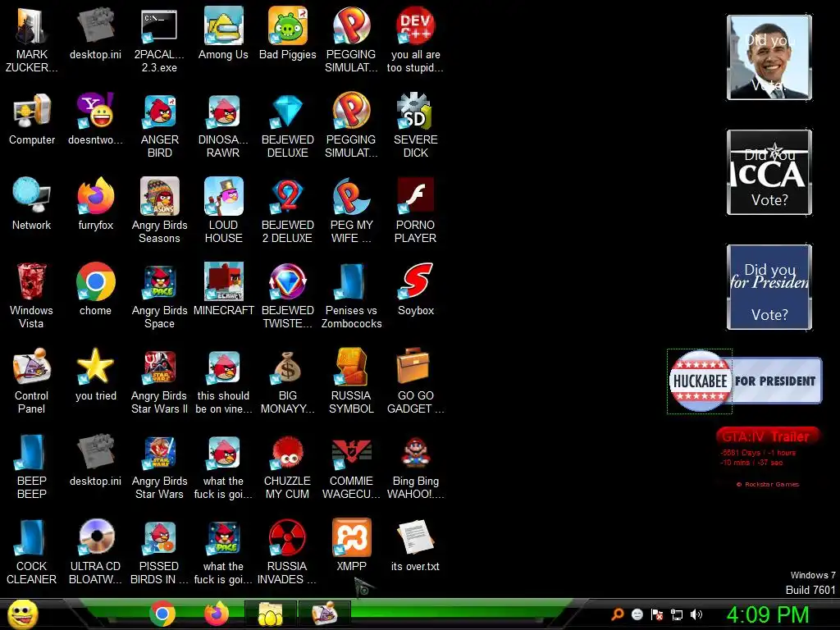
Task: Click the Action Center flag tray icon
Action: (x=657, y=614)
